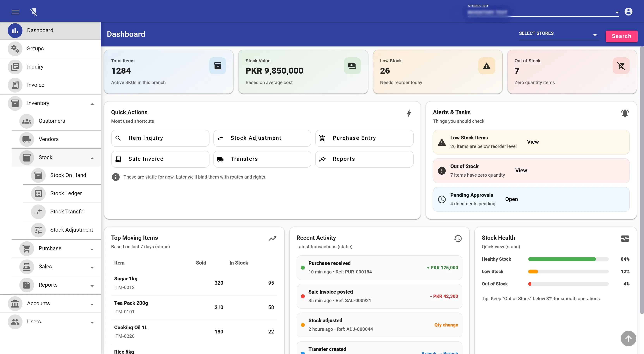Click the info icon under Quick Actions
Viewport: 644px width, 354px height.
(116, 177)
